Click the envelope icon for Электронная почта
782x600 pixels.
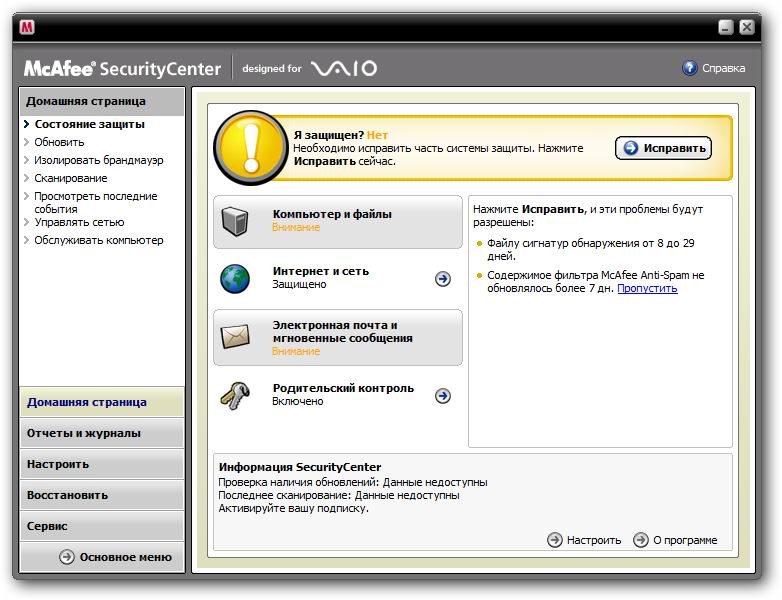click(x=235, y=337)
